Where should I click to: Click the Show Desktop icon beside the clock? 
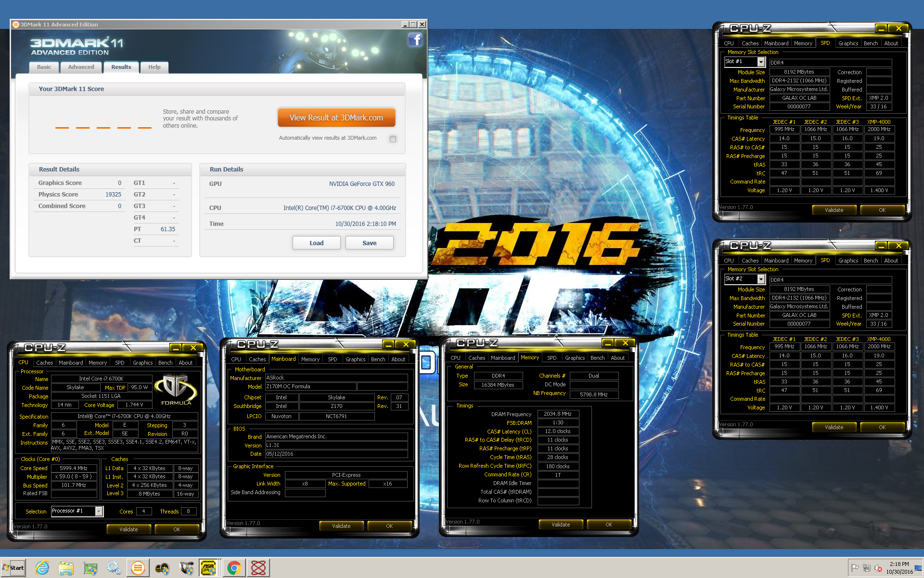click(919, 568)
